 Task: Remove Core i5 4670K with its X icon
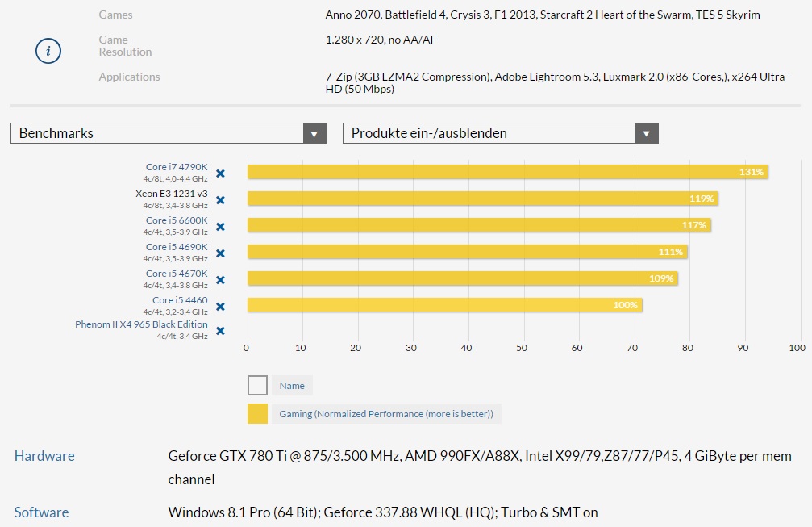(x=220, y=280)
